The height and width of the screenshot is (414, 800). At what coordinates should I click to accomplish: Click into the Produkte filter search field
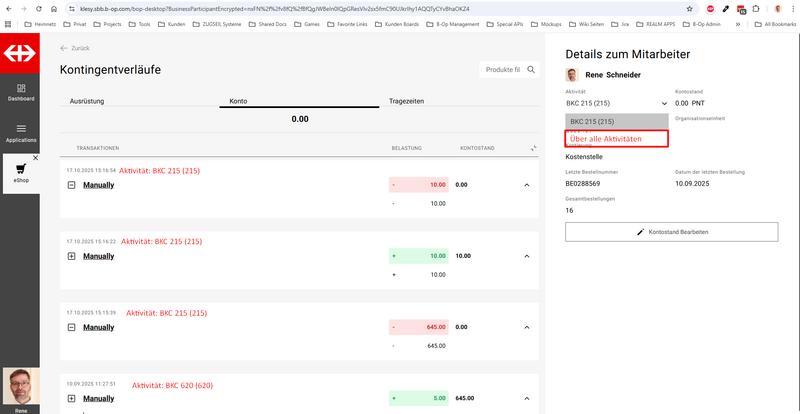[502, 70]
